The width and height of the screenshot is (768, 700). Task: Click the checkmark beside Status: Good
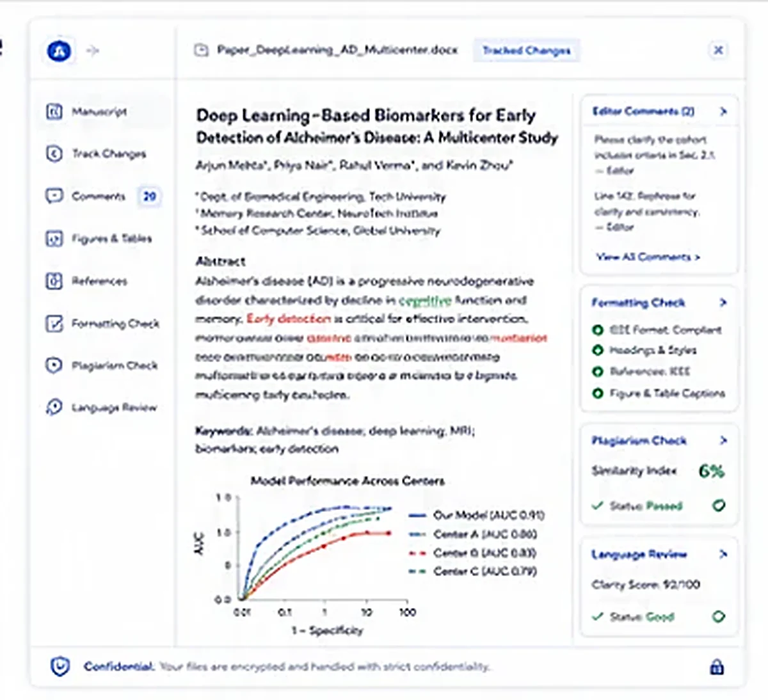click(598, 617)
